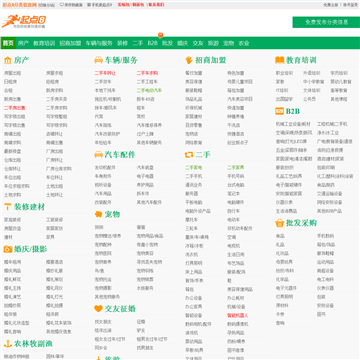
Task: Click the house icon beside 房产
Action: tap(8, 60)
